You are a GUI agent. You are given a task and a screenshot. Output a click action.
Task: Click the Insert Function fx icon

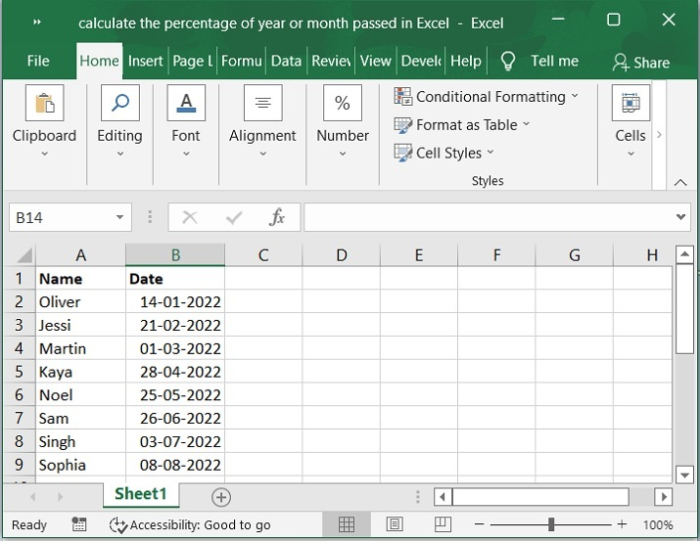pos(277,217)
